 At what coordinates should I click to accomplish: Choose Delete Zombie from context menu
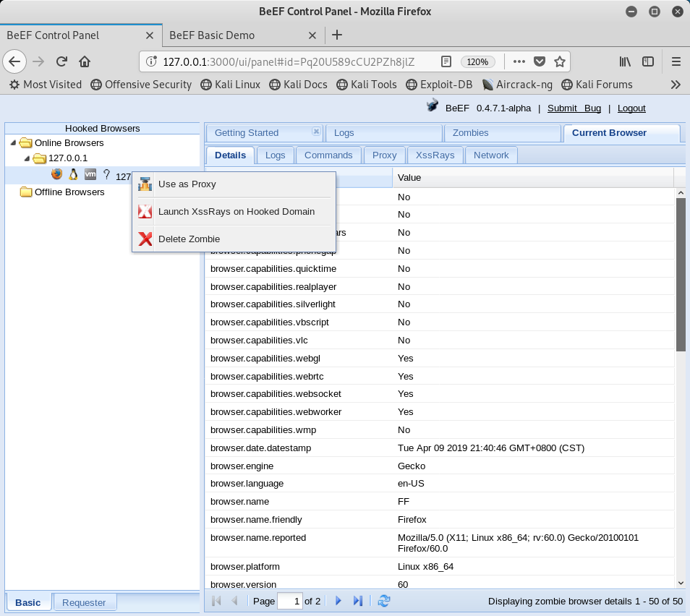click(x=234, y=239)
